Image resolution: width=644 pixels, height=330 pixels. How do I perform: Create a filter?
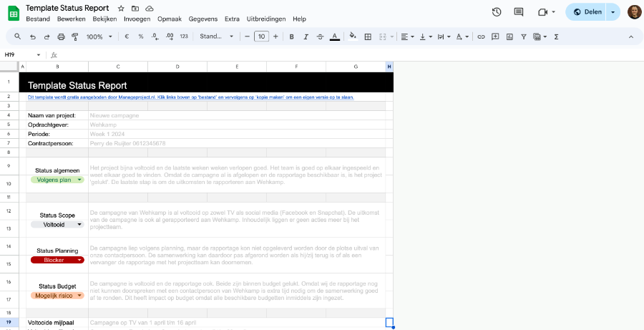pyautogui.click(x=524, y=37)
